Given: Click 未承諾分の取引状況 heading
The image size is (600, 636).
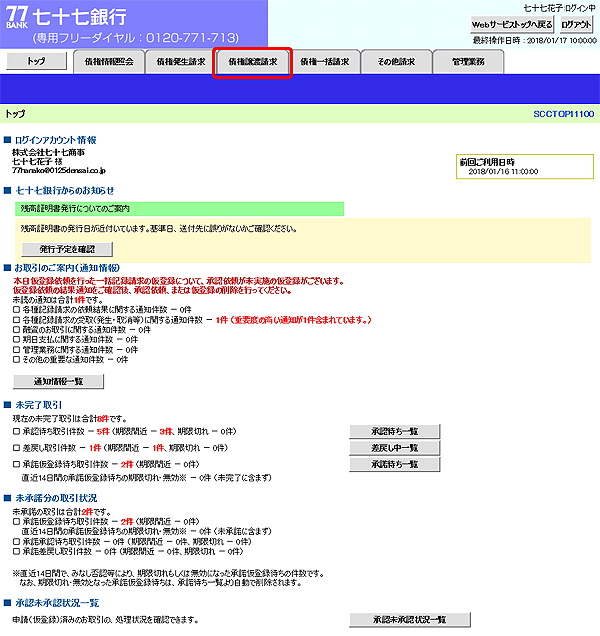Looking at the screenshot, I should [56, 498].
